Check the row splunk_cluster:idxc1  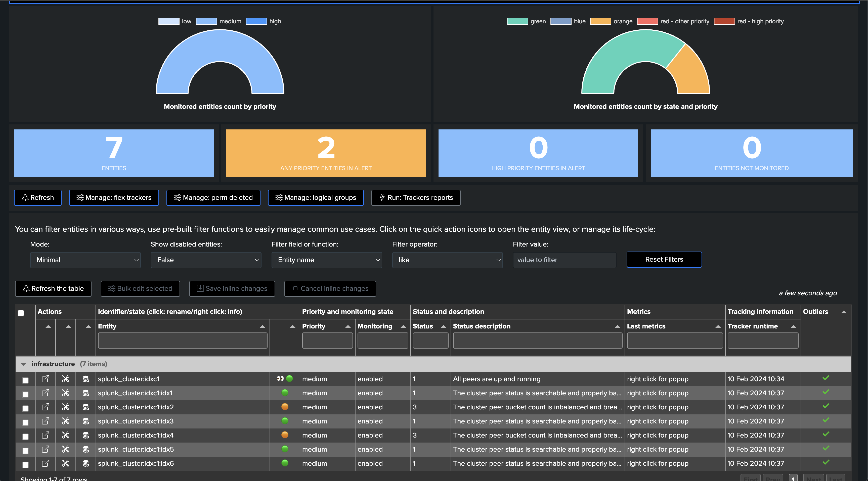[25, 380]
